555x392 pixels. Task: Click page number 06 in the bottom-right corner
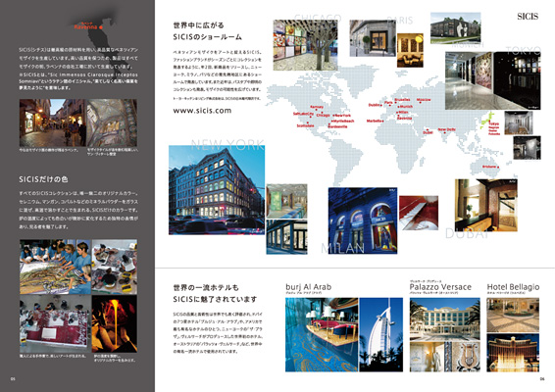[542, 379]
